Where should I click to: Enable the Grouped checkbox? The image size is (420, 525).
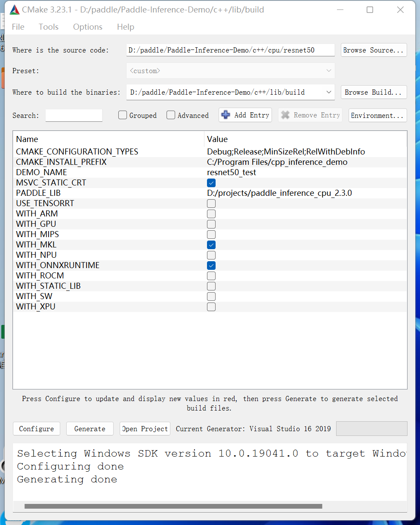(123, 115)
